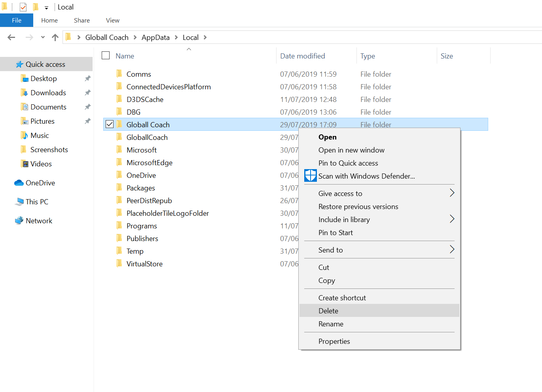
Task: Open the recent locations dropdown arrow
Action: pyautogui.click(x=43, y=38)
